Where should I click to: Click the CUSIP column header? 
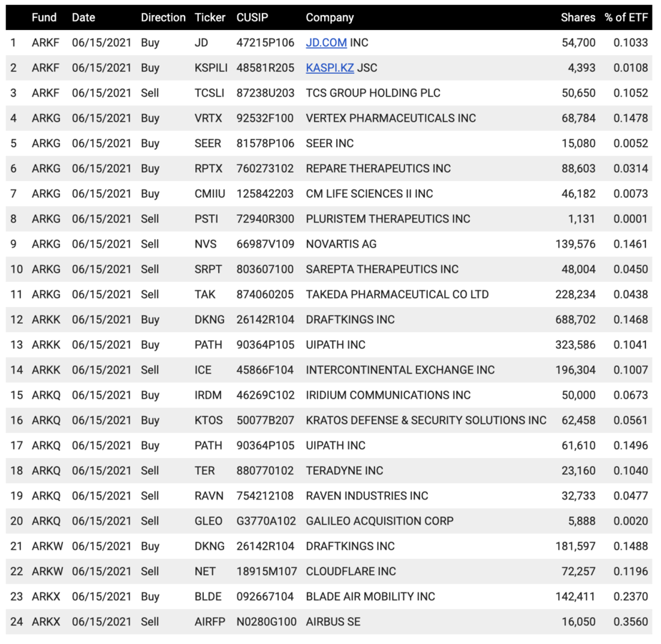[x=252, y=17]
